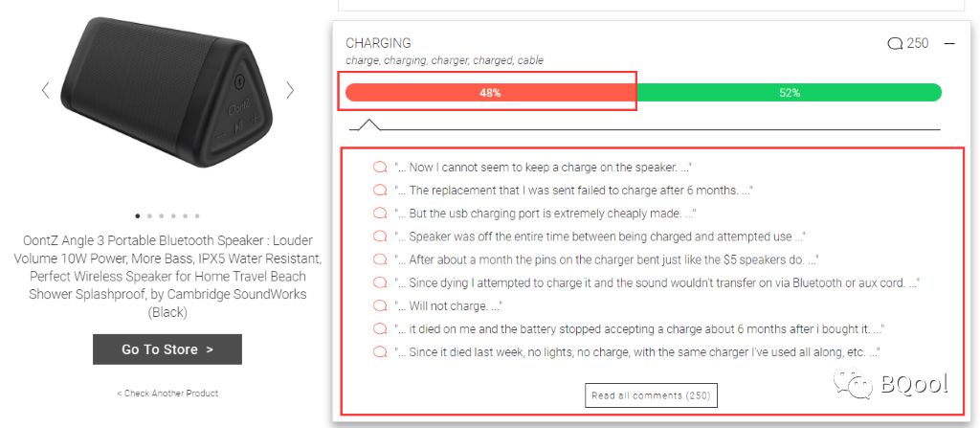Show the previous product image

pyautogui.click(x=45, y=90)
